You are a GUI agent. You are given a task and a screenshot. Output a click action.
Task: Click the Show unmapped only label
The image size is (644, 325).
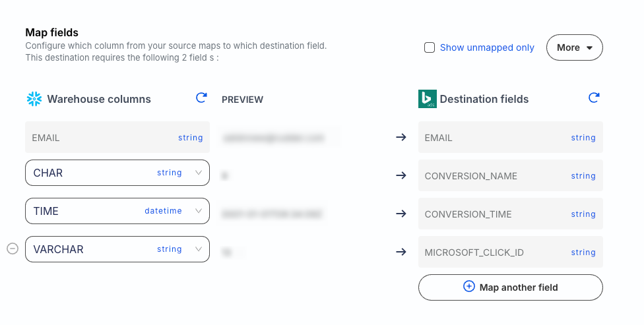click(487, 47)
